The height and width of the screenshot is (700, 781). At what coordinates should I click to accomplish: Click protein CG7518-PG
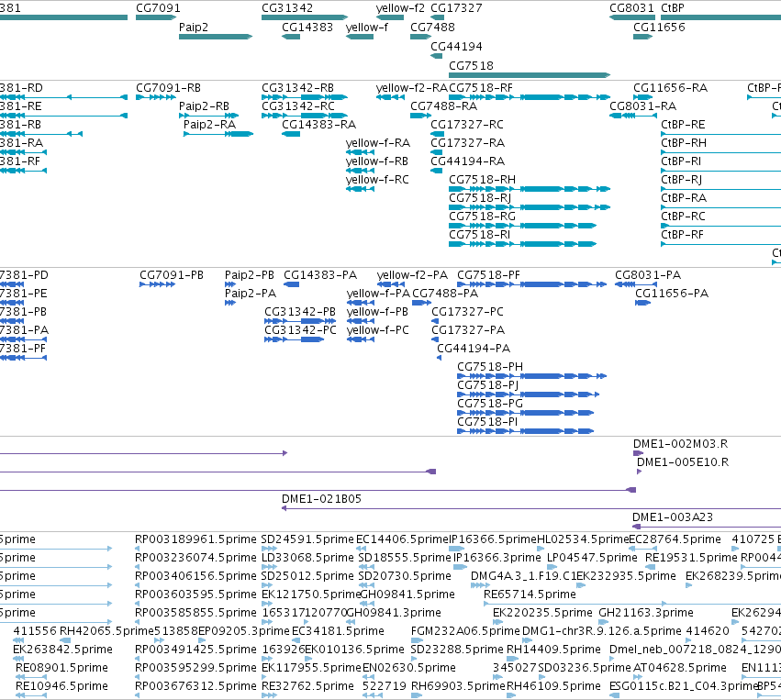pos(526,413)
